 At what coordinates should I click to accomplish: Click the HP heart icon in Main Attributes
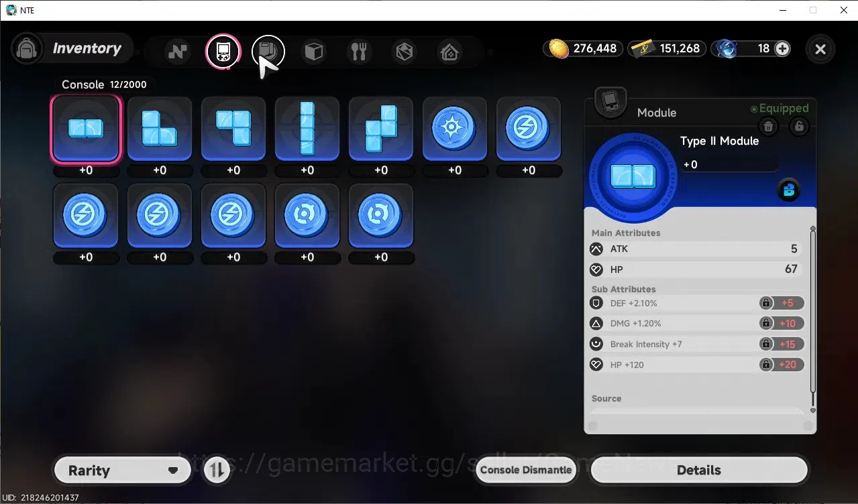tap(596, 269)
